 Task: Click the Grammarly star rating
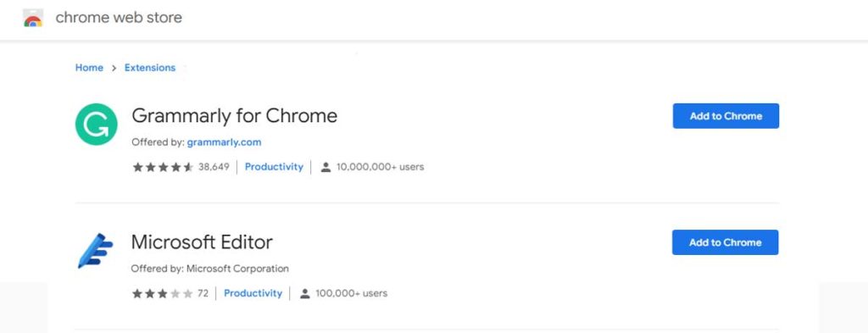click(x=163, y=167)
